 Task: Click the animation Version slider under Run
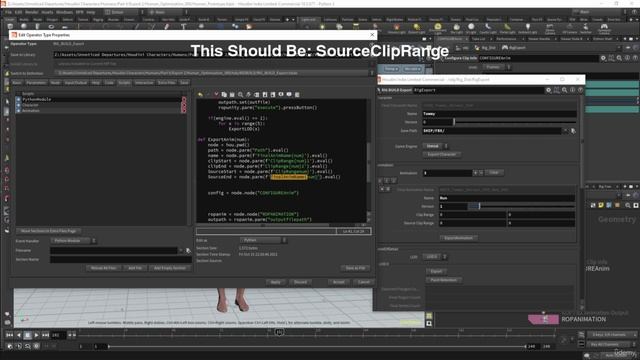tap(522, 207)
